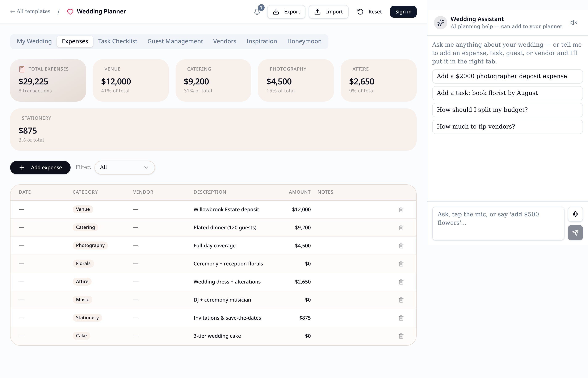Click the VENDOR column header
This screenshot has width=588, height=378.
click(143, 192)
